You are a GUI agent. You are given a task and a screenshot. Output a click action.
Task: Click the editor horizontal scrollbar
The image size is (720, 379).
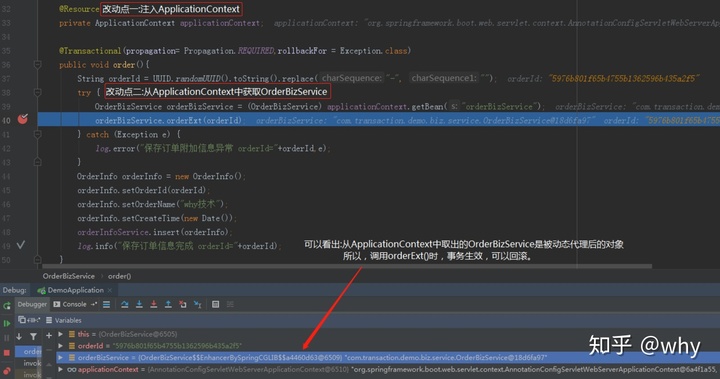pyautogui.click(x=347, y=266)
